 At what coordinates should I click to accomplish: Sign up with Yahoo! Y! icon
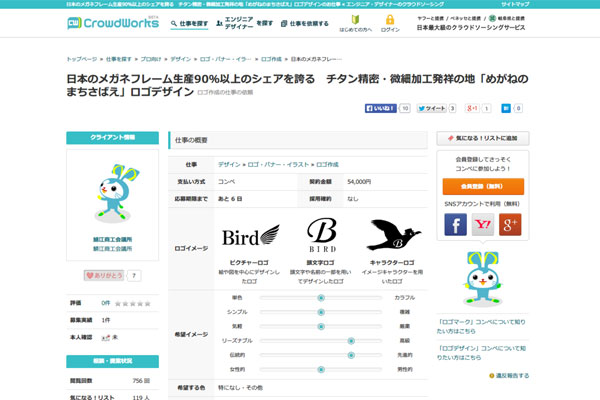coord(483,224)
